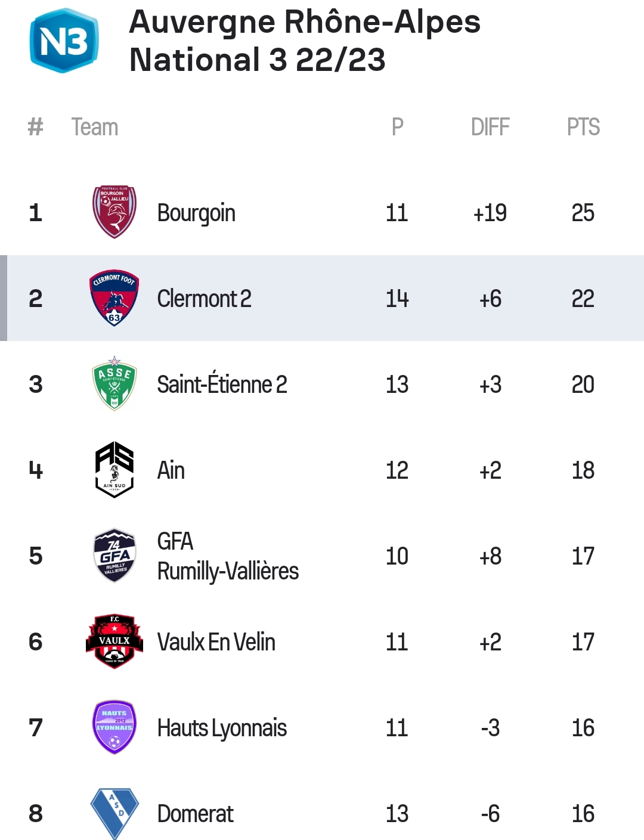The height and width of the screenshot is (840, 644).
Task: Tap the AS Domerat blue crest
Action: (x=114, y=813)
